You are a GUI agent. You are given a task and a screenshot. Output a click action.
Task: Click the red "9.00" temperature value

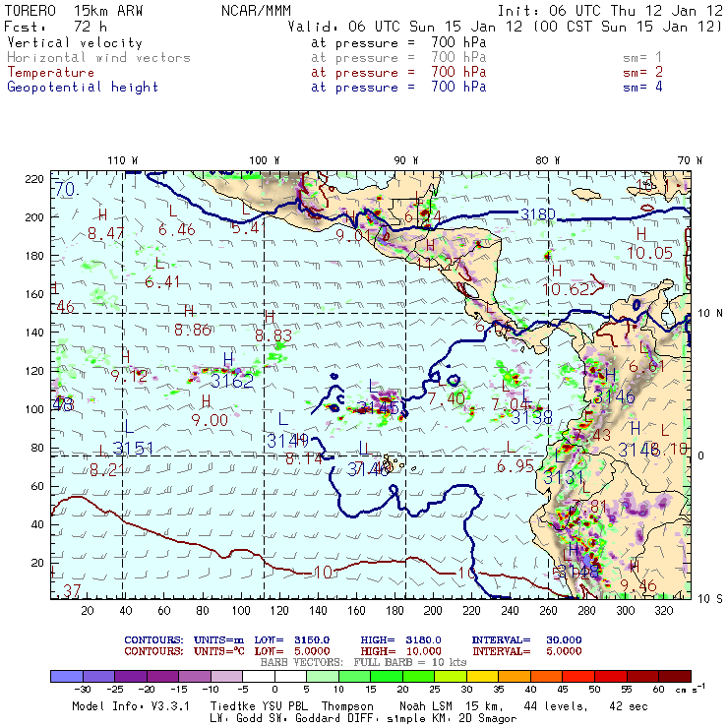tap(210, 420)
